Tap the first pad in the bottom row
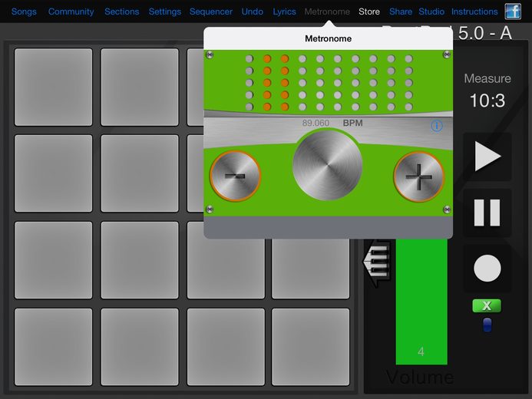This screenshot has height=399, width=532. pyautogui.click(x=53, y=347)
